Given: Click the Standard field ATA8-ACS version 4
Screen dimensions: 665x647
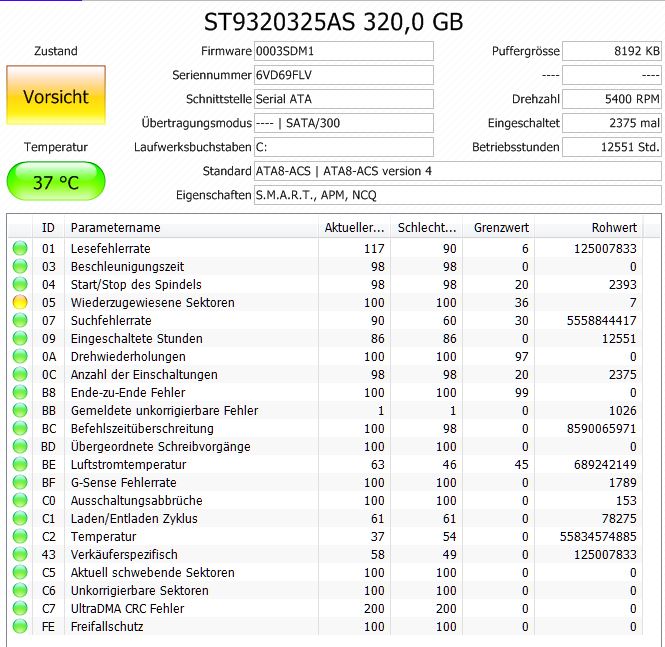Looking at the screenshot, I should pyautogui.click(x=458, y=171).
